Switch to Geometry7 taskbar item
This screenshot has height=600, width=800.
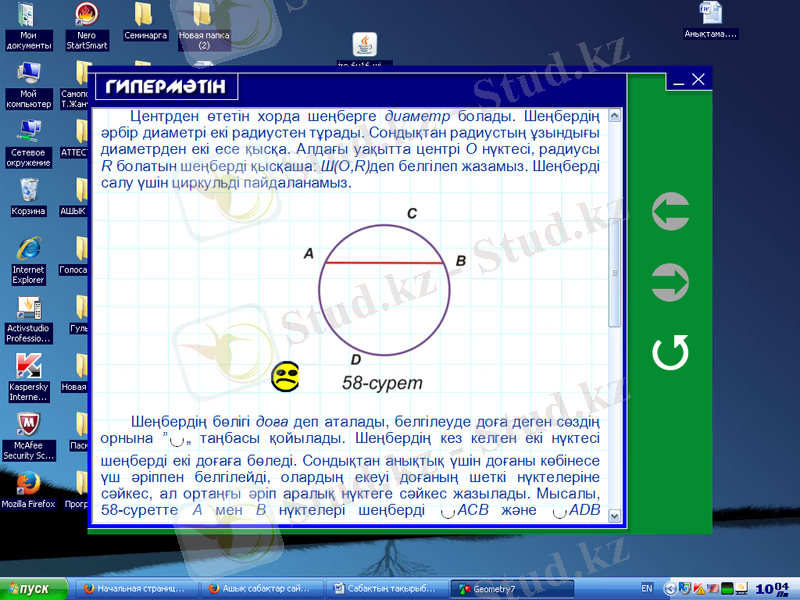[512, 589]
